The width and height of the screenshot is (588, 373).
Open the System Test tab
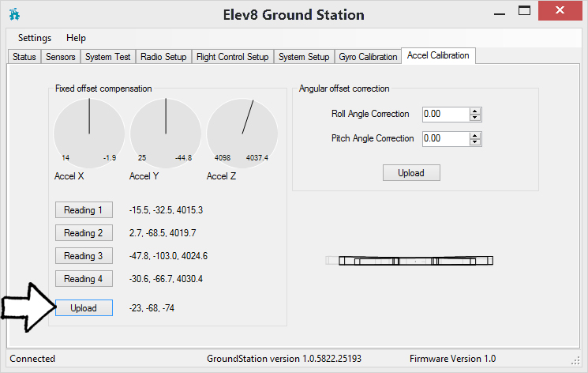click(x=108, y=57)
